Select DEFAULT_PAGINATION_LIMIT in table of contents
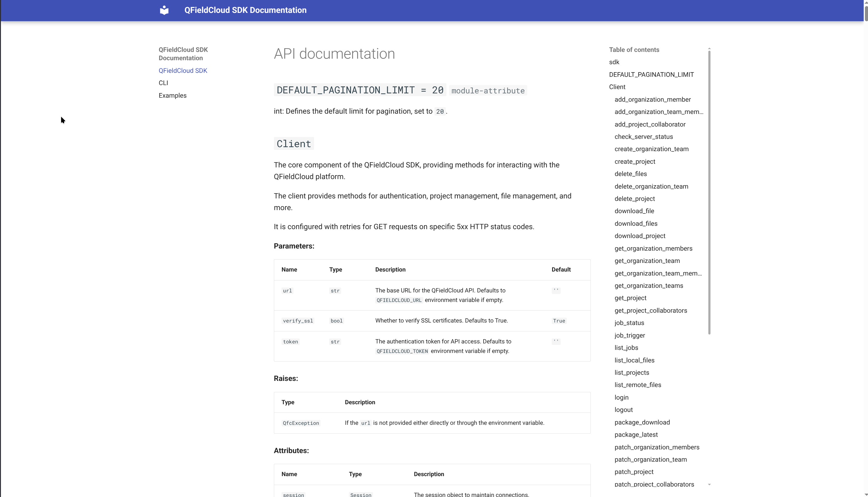Viewport: 868px width, 497px height. [651, 74]
